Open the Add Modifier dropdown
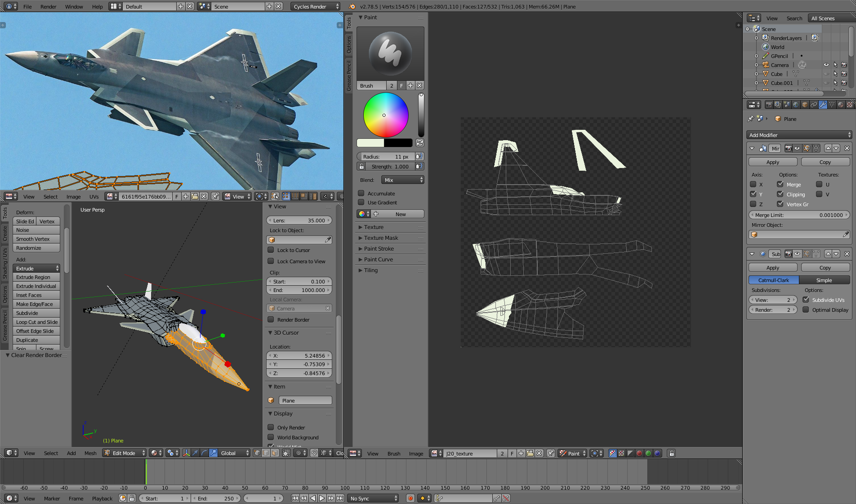 pos(799,135)
